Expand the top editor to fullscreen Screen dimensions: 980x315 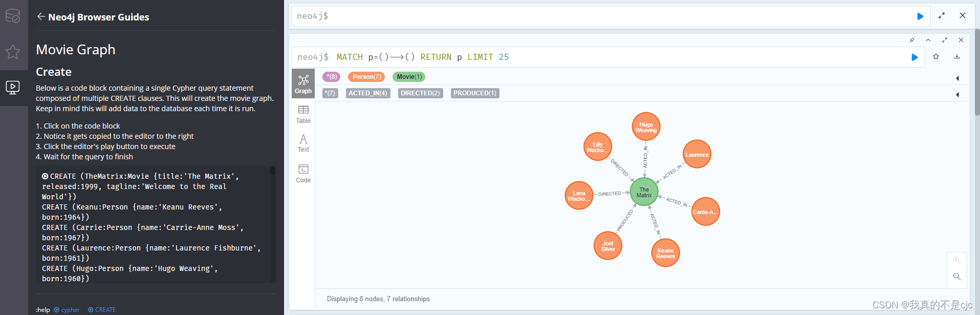point(942,16)
